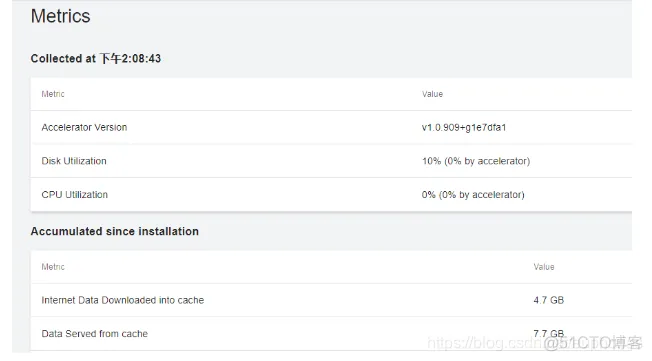Select the Collected at timestamp heading
The height and width of the screenshot is (361, 652).
coord(96,59)
